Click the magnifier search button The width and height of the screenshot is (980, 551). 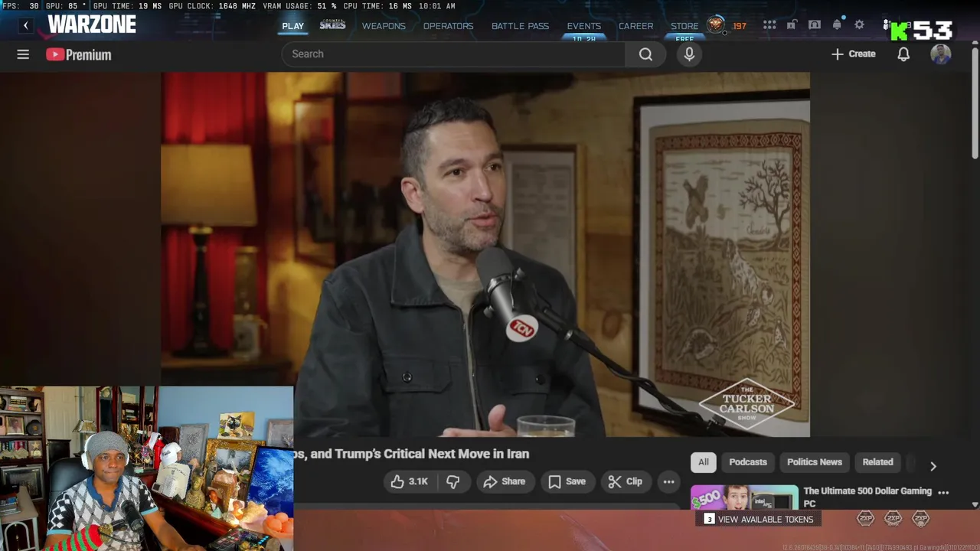tap(645, 54)
